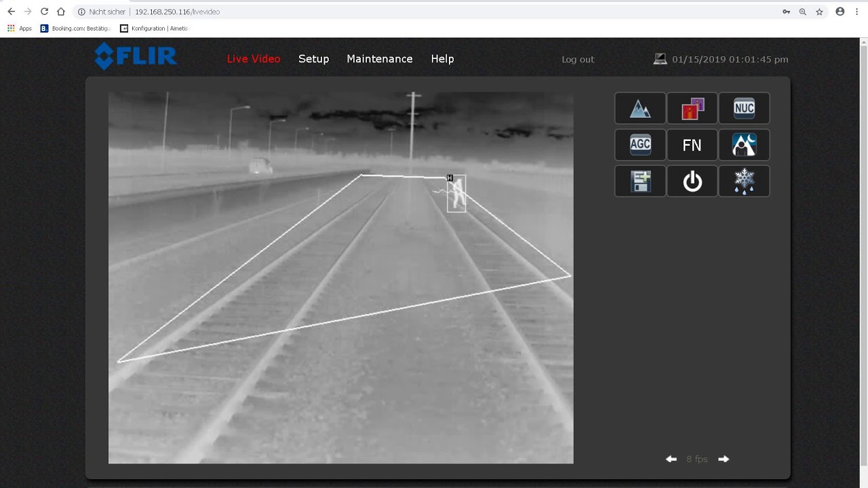The image size is (868, 488).
Task: Bookmark this page with the star
Action: click(819, 12)
